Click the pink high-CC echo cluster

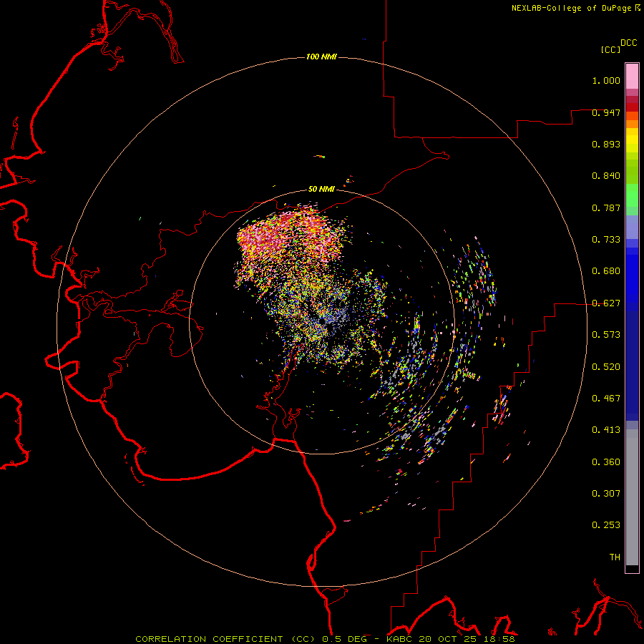[290, 236]
